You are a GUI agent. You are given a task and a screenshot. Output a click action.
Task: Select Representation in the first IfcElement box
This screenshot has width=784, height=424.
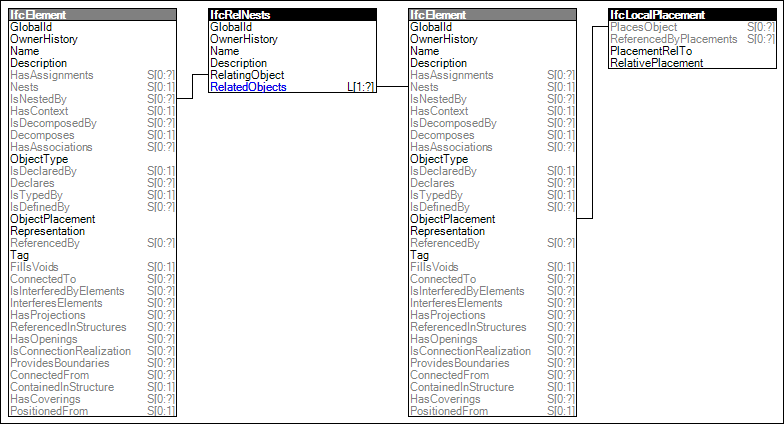pyautogui.click(x=48, y=231)
